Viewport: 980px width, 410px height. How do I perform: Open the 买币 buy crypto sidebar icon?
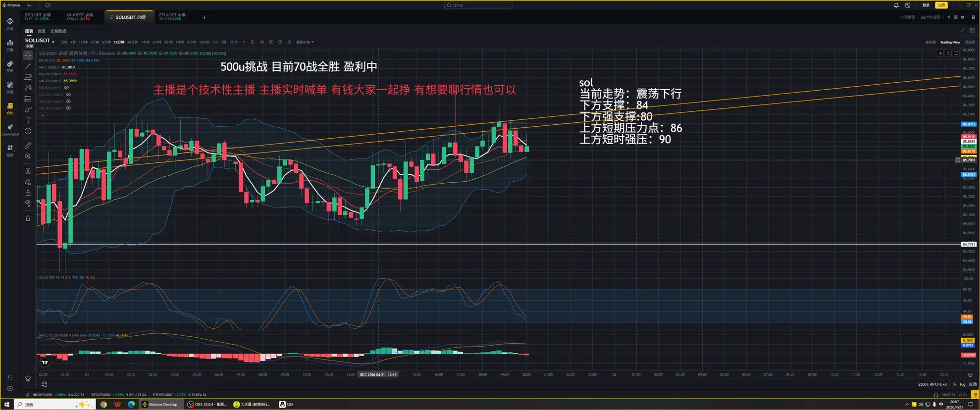10,66
